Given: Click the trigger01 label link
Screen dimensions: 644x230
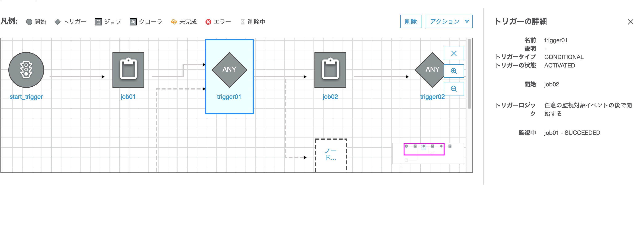Looking at the screenshot, I should coord(229,97).
